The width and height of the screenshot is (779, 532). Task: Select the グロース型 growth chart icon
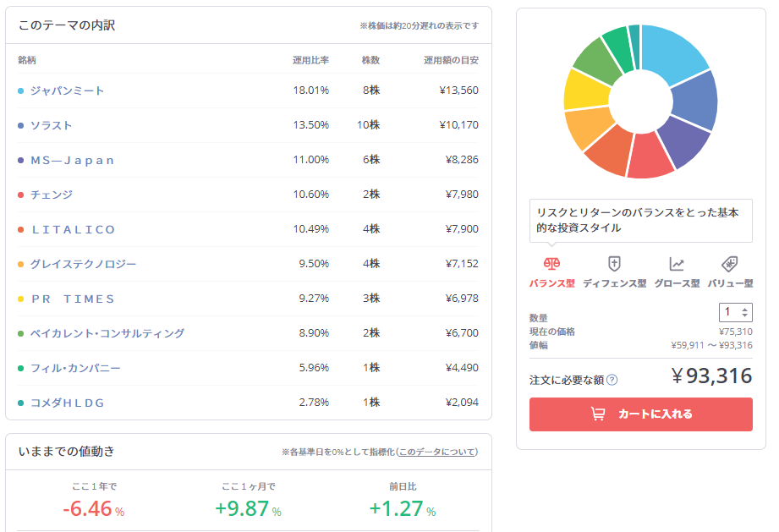click(x=677, y=264)
